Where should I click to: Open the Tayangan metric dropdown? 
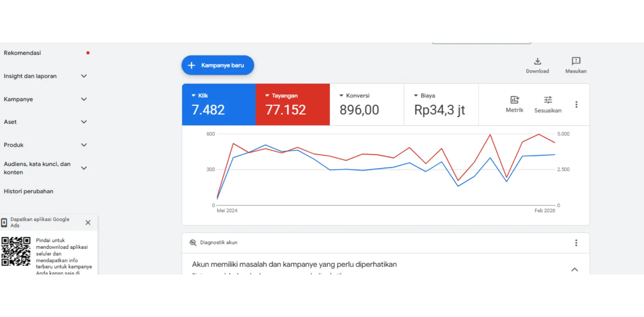[267, 95]
